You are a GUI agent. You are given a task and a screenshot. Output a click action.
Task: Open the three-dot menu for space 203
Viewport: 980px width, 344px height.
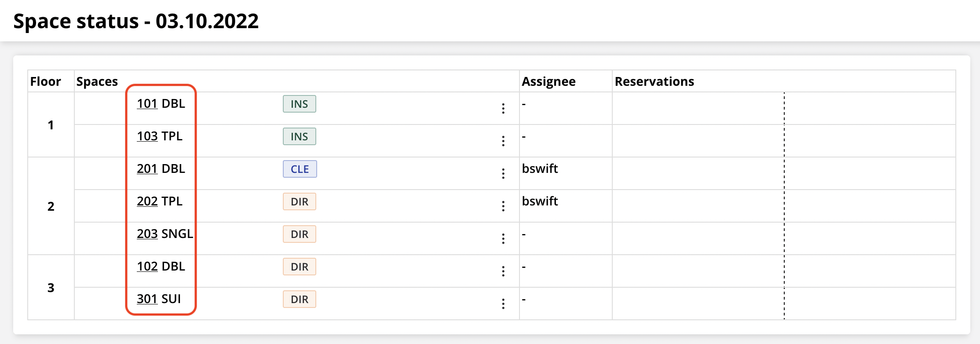tap(503, 238)
